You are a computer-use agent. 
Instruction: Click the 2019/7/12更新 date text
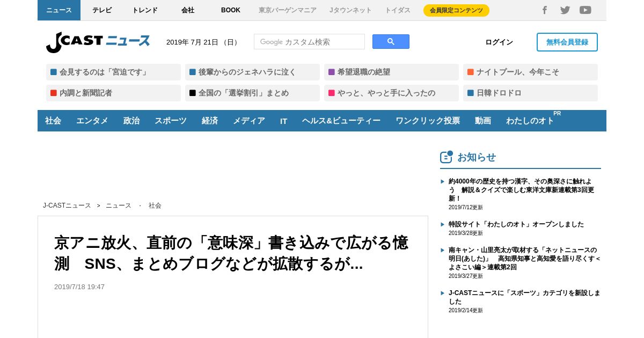pyautogui.click(x=466, y=208)
